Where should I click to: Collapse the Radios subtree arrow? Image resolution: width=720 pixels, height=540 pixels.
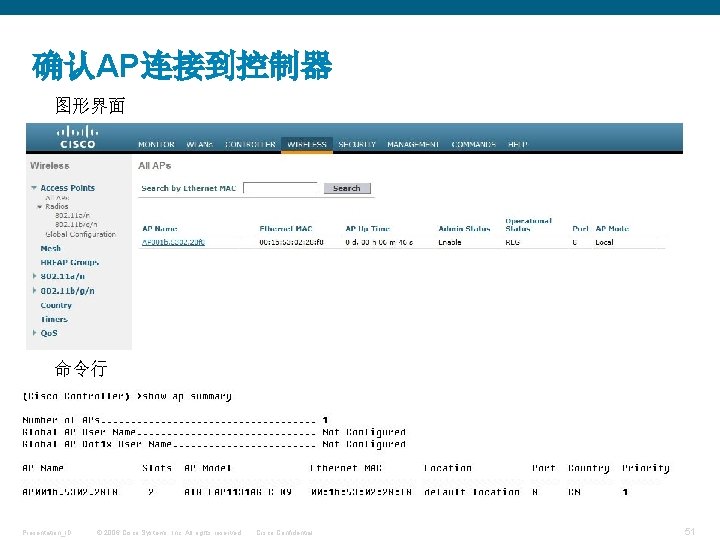39,207
